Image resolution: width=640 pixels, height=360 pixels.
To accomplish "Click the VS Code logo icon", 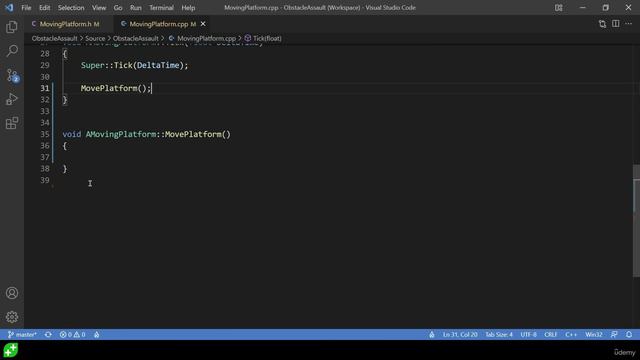I will pos(9,7).
